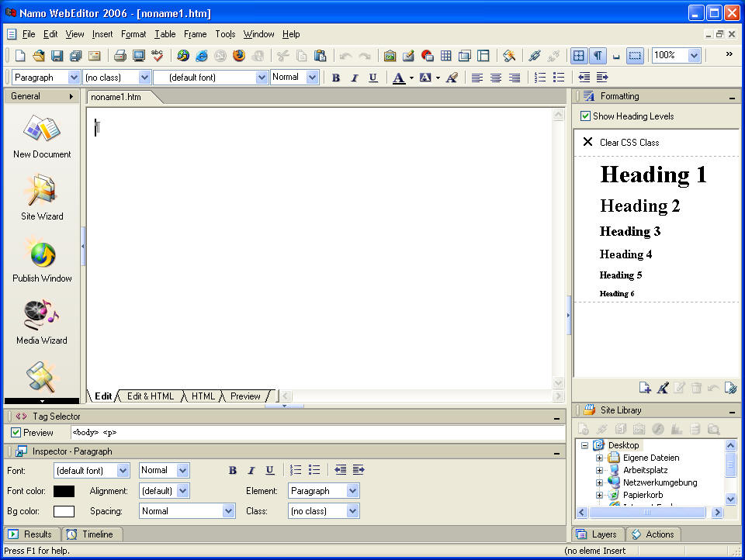The image size is (745, 560).
Task: Open the Results panel tab
Action: pos(31,534)
